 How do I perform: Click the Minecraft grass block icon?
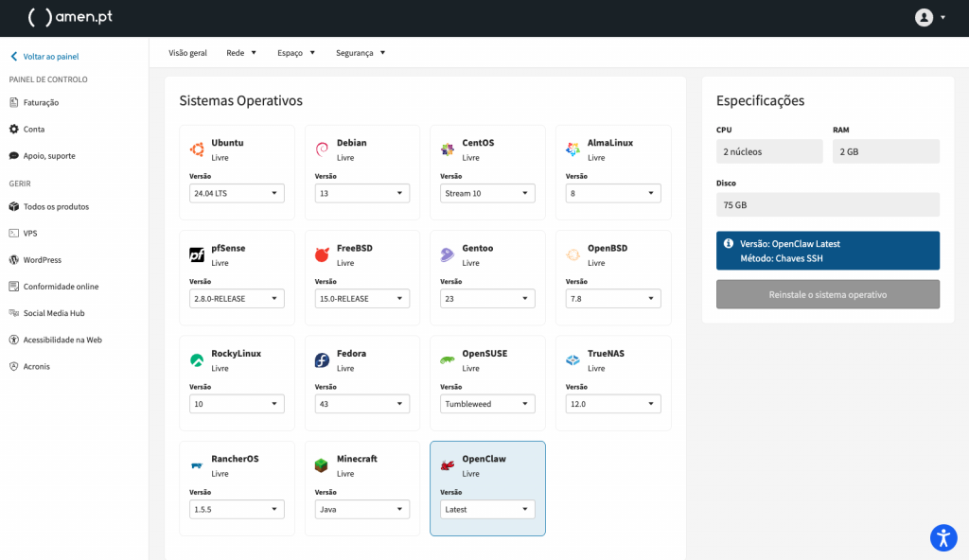tap(322, 465)
